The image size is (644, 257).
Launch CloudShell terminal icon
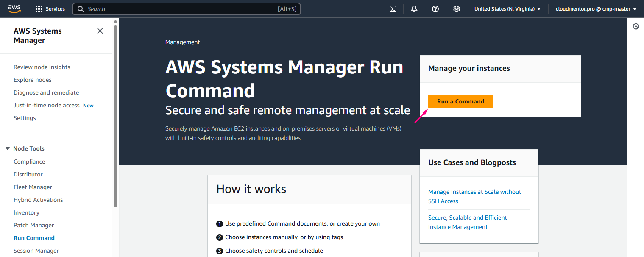point(393,9)
